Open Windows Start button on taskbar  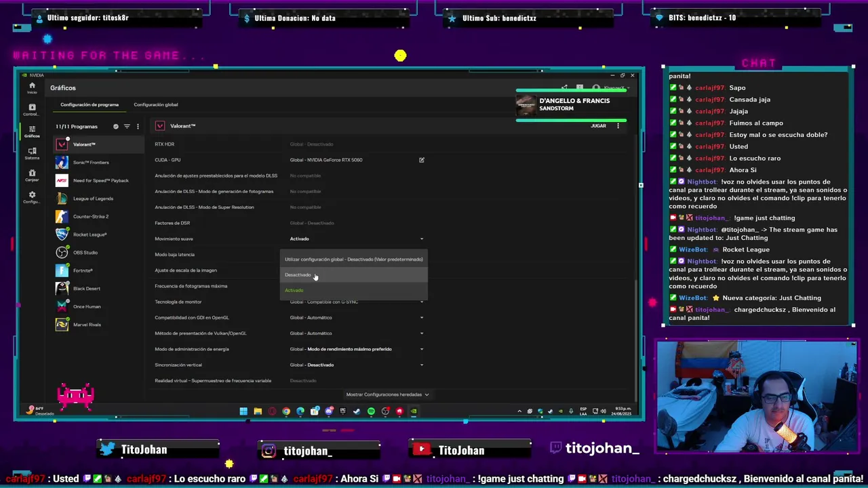[x=243, y=411]
